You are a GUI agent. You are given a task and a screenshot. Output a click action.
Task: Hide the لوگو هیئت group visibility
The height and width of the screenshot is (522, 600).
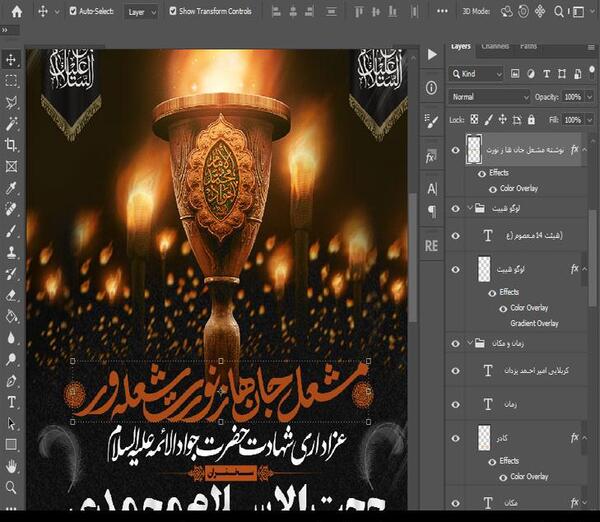(x=455, y=209)
